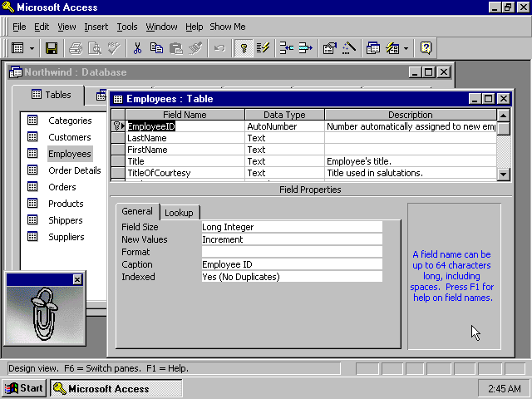Launch the Build wand icon
This screenshot has height=399, width=532.
coord(349,48)
